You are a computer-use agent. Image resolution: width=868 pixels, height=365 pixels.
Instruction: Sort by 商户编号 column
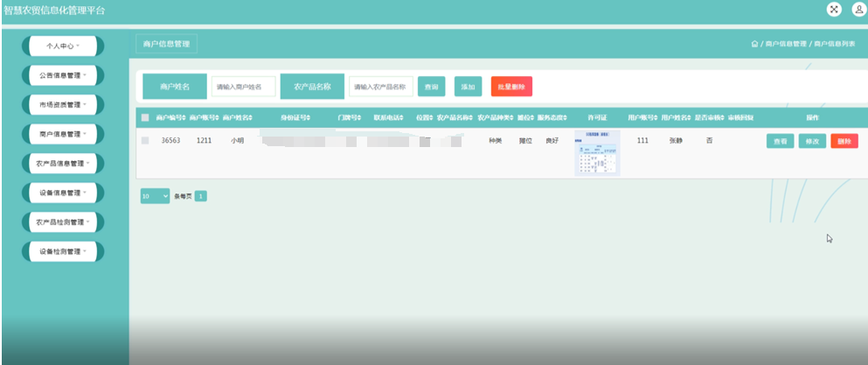pyautogui.click(x=171, y=117)
